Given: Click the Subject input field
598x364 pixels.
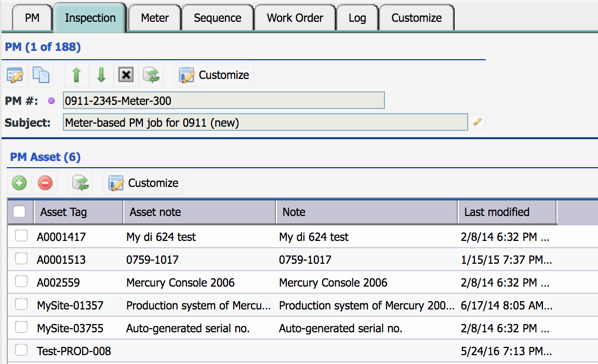Looking at the screenshot, I should point(265,123).
